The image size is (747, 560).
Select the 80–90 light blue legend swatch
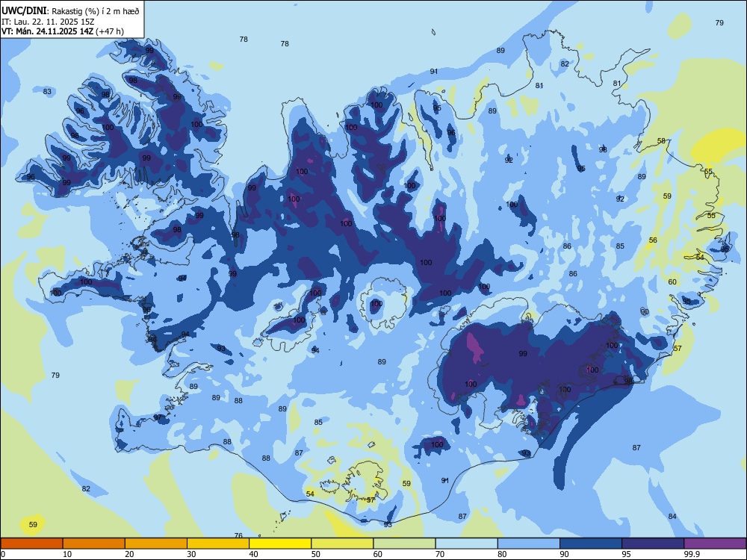(x=528, y=544)
